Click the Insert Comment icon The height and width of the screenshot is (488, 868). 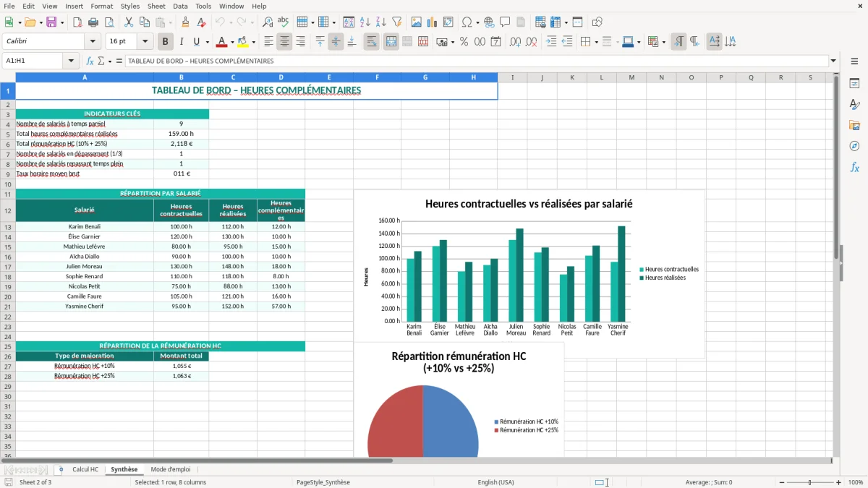[505, 22]
